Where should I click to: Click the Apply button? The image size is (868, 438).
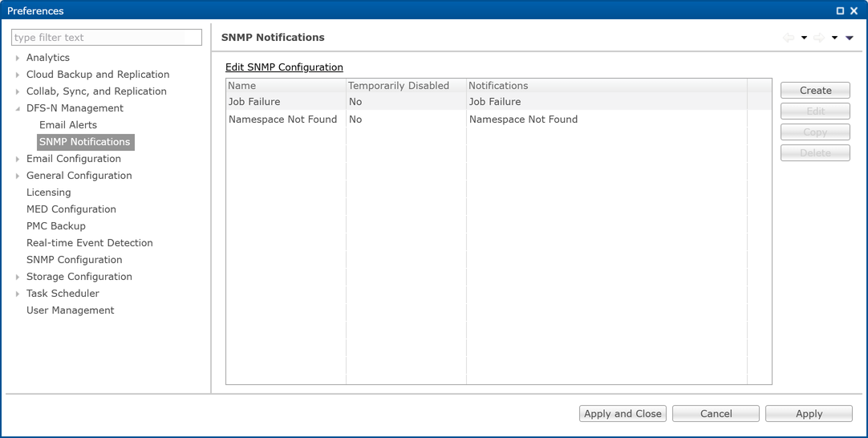click(809, 414)
